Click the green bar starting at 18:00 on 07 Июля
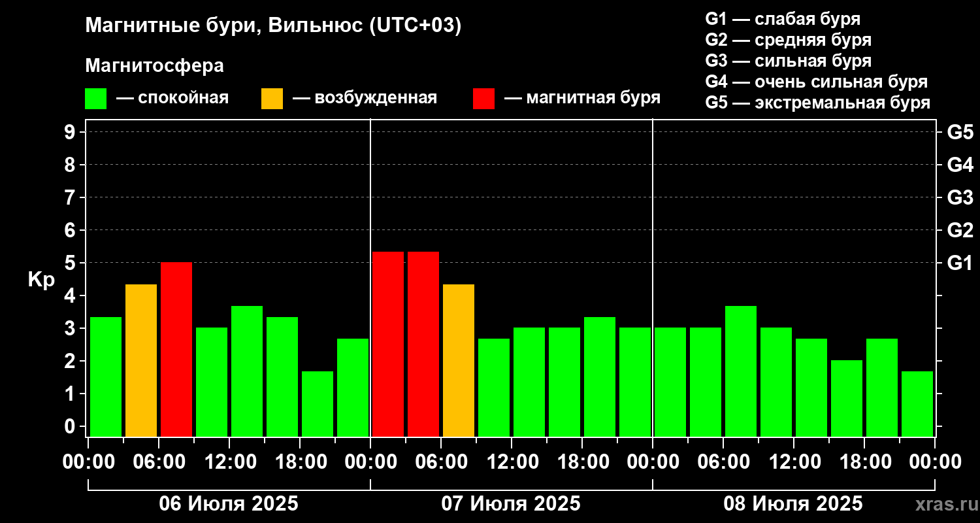Image resolution: width=980 pixels, height=523 pixels. point(600,377)
